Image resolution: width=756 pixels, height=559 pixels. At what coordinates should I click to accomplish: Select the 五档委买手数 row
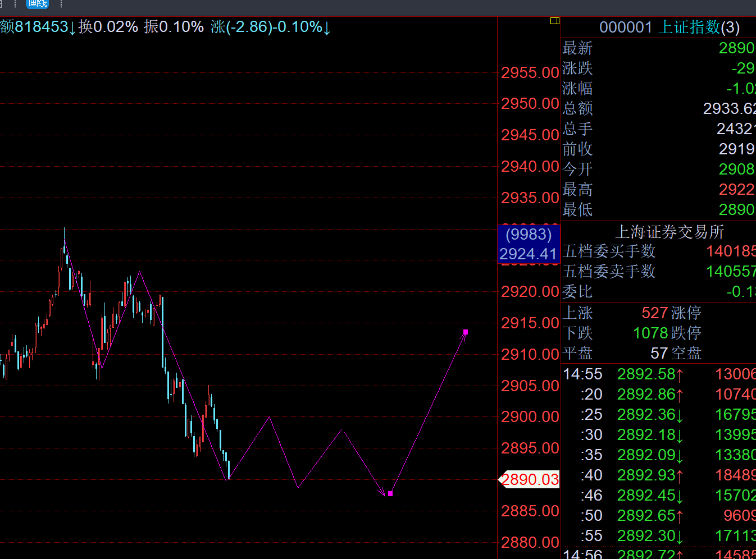tap(659, 251)
